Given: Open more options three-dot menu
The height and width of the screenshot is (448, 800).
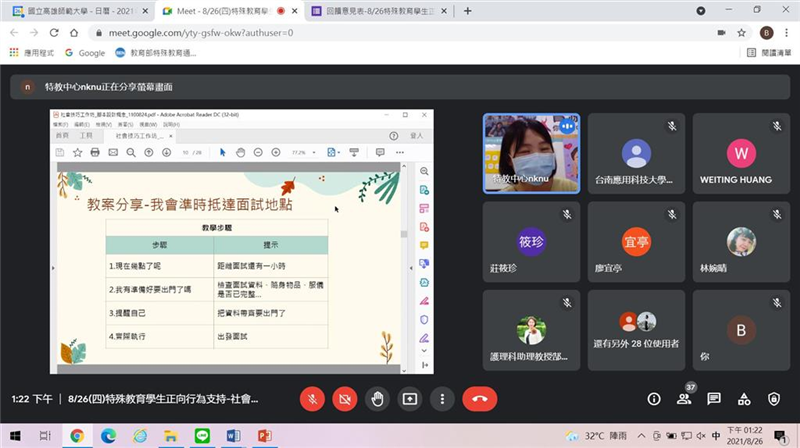Looking at the screenshot, I should (441, 398).
